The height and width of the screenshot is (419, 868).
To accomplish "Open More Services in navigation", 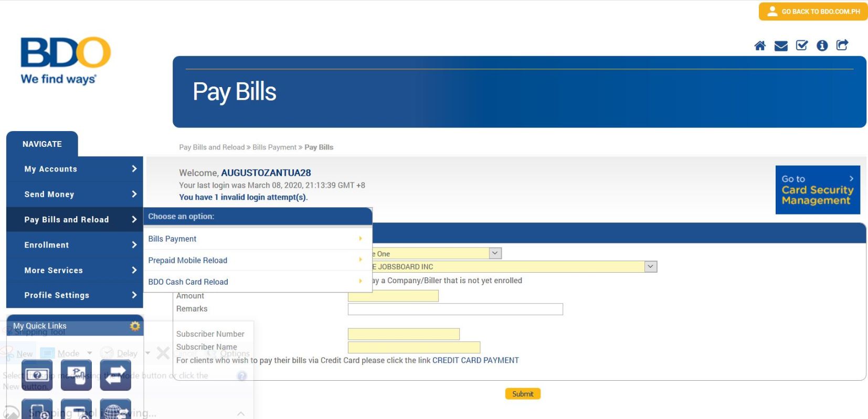I will [75, 270].
